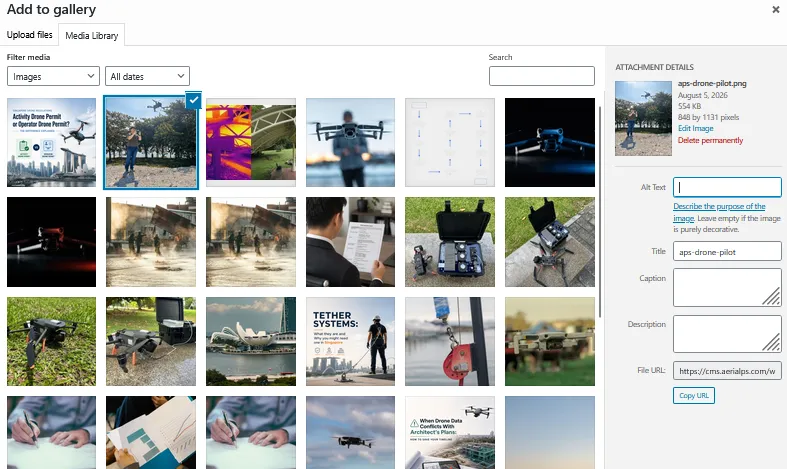Click the media grid vertical scrollbar
Screen dimensions: 787x469
[600, 211]
